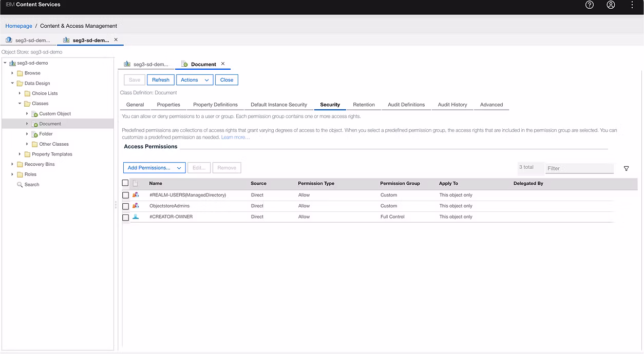Switch to the Retention tab
644x354 pixels.
tap(364, 105)
